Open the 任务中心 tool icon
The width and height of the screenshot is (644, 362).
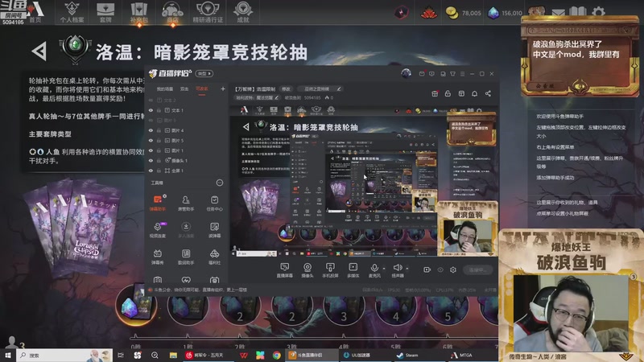(214, 203)
